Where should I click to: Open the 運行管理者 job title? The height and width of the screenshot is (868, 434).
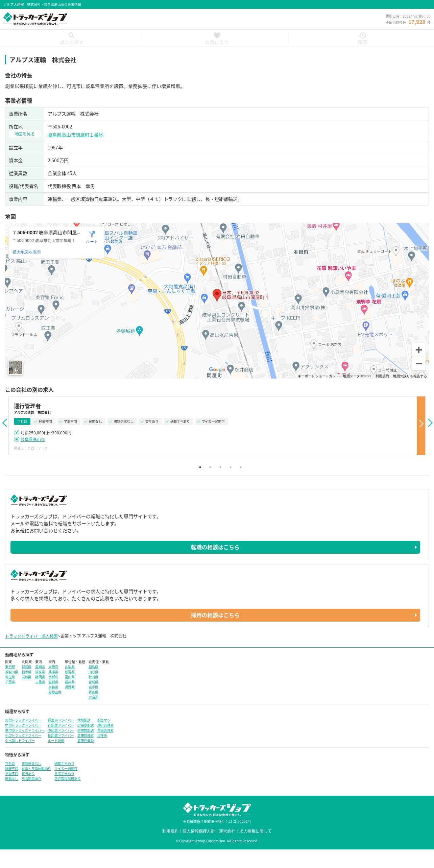pyautogui.click(x=27, y=406)
